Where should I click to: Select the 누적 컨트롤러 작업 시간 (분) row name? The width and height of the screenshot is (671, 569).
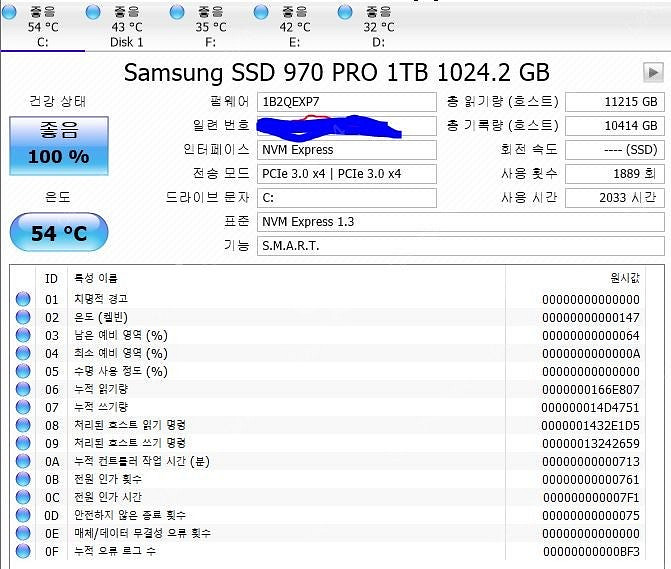pyautogui.click(x=142, y=461)
